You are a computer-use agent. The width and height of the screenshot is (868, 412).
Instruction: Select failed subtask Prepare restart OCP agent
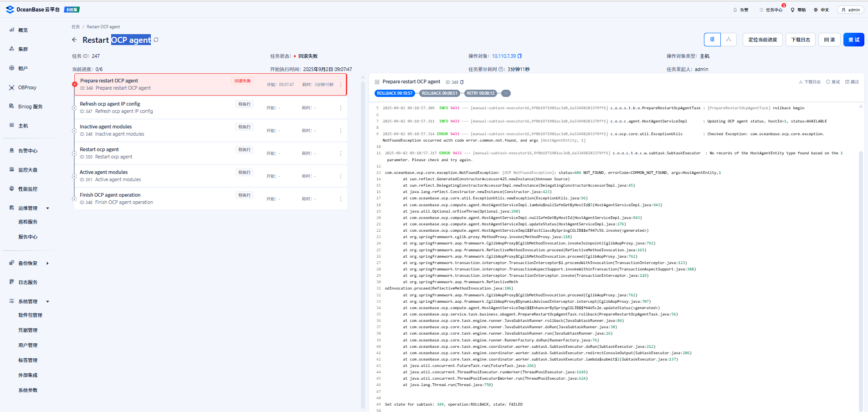(211, 85)
